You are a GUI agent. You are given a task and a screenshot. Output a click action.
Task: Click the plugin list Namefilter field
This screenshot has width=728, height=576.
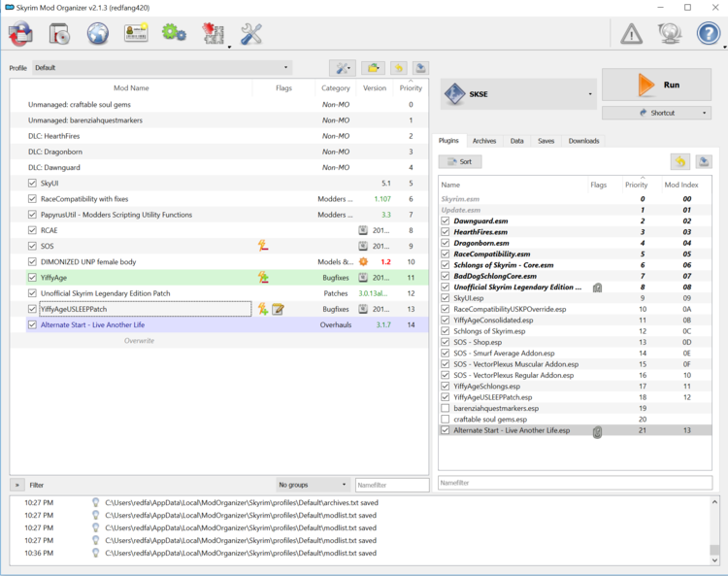click(x=575, y=483)
